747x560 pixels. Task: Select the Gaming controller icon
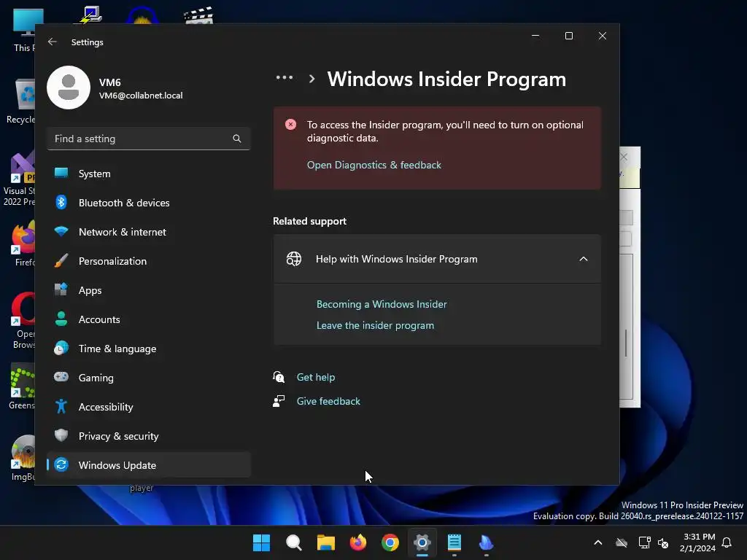pos(61,377)
